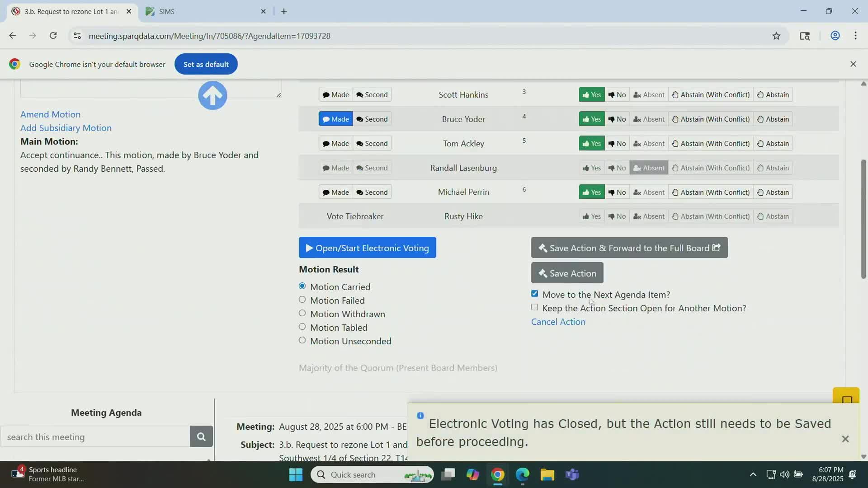Click Save Action button

pyautogui.click(x=567, y=273)
